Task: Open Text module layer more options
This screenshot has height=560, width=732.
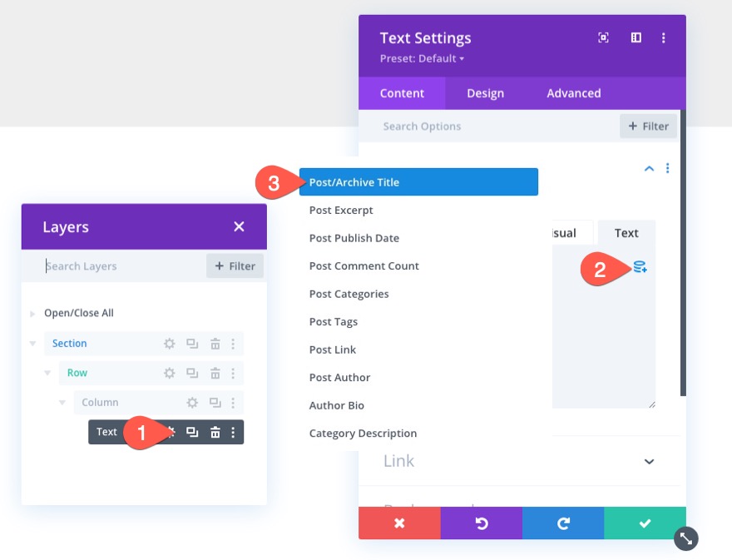Action: [x=233, y=432]
